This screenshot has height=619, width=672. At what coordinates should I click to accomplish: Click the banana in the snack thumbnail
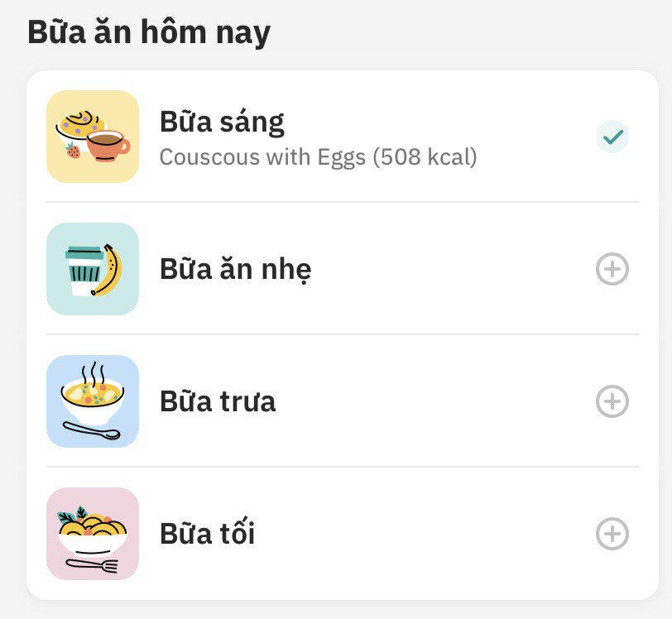pos(108,270)
